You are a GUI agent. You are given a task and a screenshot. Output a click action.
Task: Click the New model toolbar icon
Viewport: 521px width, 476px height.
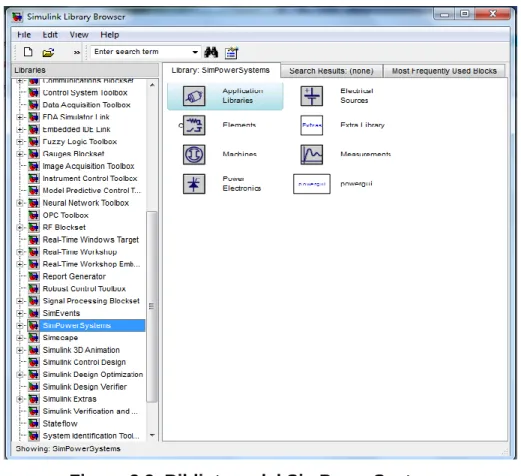[x=28, y=52]
